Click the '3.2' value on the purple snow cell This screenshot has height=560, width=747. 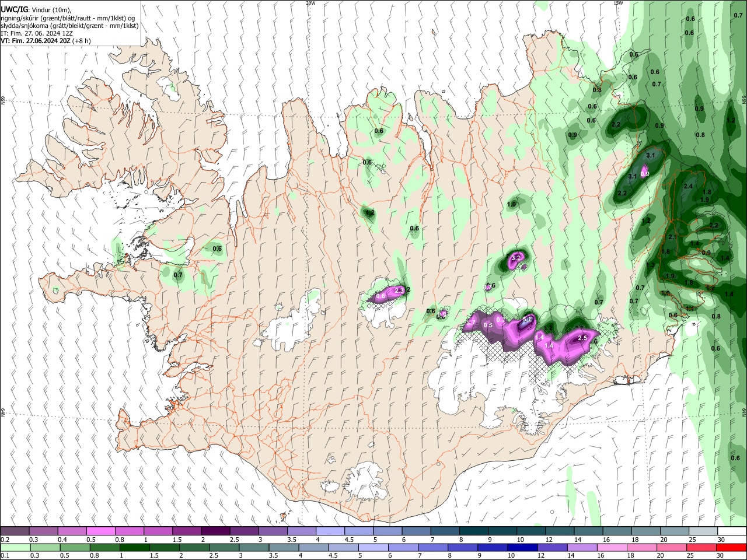pos(515,258)
